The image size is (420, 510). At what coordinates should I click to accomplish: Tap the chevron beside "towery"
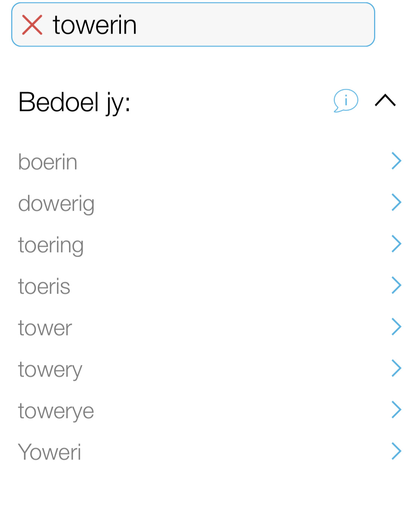[396, 368]
